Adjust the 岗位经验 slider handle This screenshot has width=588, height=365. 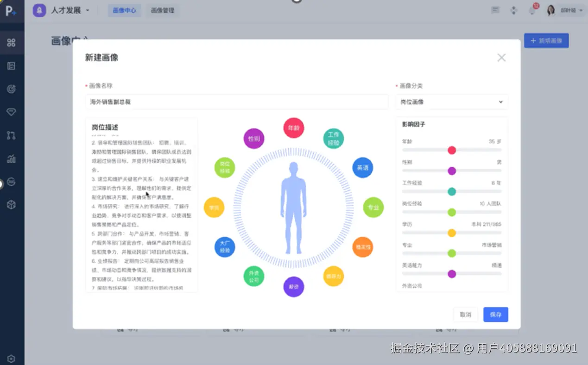point(452,212)
